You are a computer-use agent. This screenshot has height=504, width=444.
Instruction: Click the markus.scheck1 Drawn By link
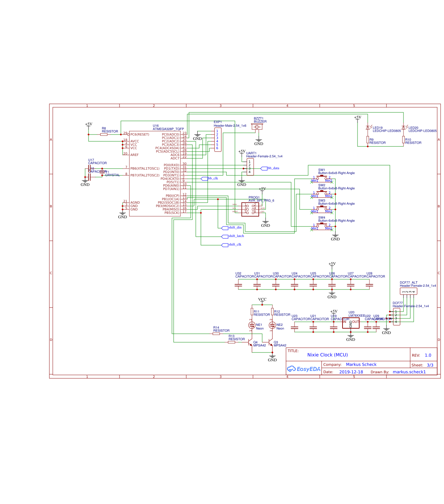409,372
